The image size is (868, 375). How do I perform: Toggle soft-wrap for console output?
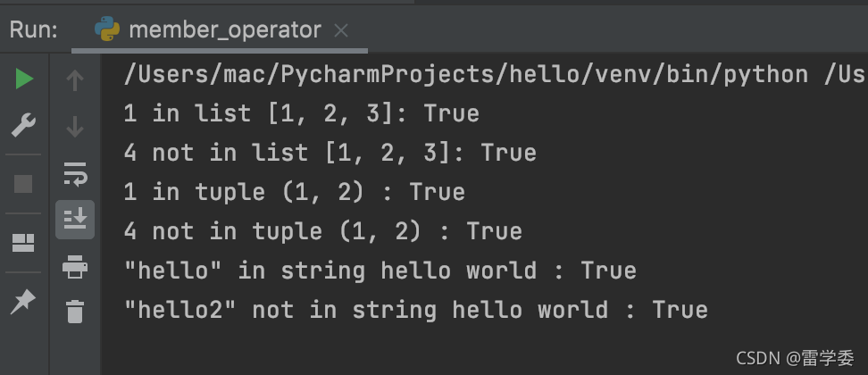coord(75,174)
